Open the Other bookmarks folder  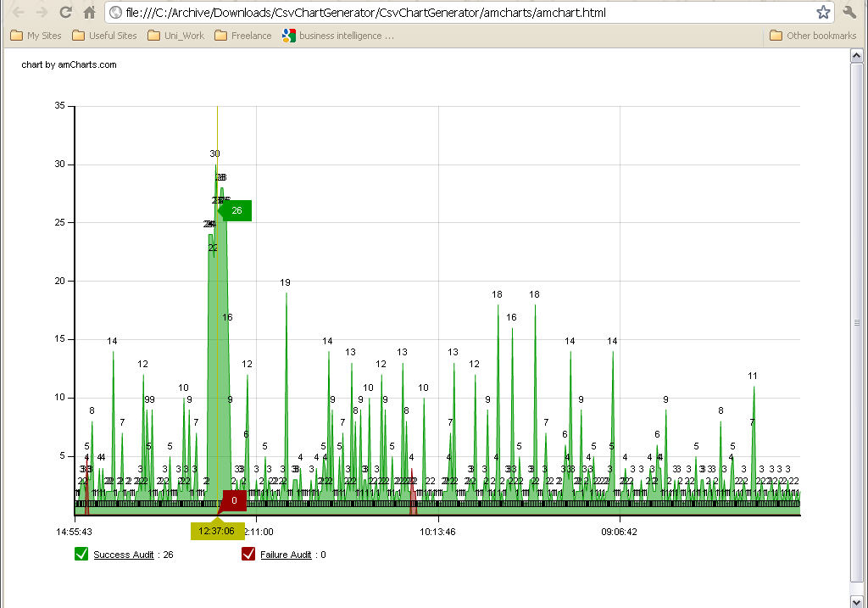tap(813, 36)
